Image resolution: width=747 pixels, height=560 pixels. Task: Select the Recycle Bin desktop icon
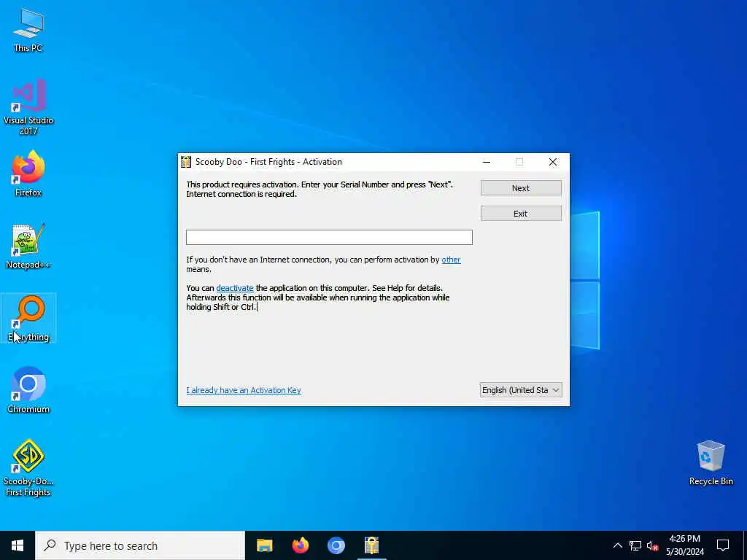click(711, 463)
